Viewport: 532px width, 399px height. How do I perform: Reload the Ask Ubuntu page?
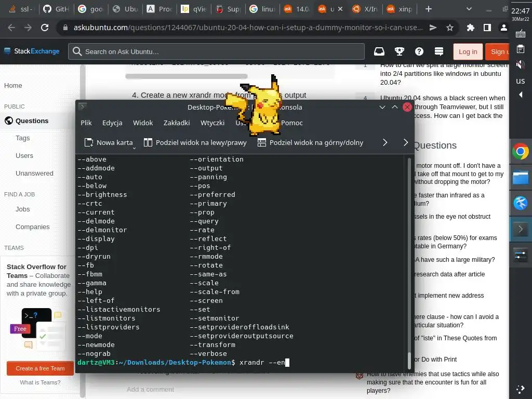[45, 28]
